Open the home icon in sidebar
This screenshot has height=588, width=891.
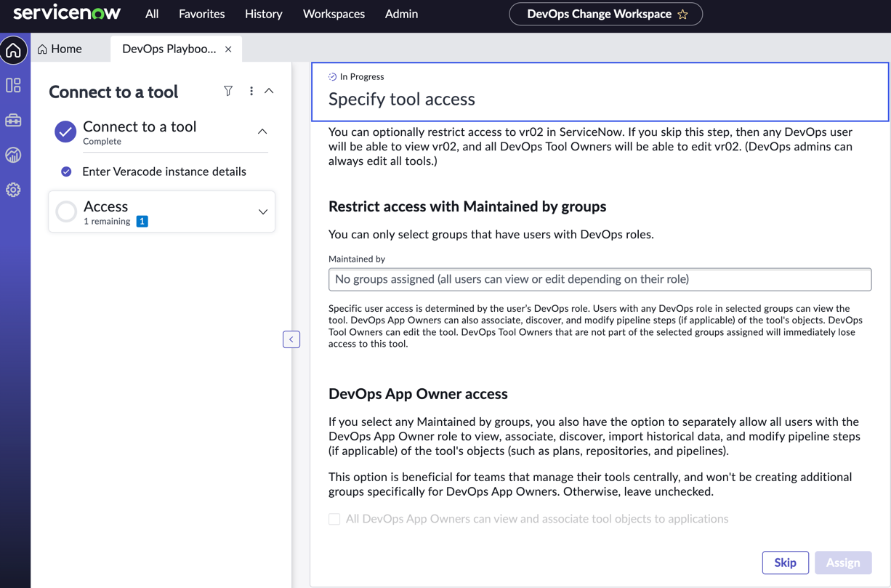[14, 50]
